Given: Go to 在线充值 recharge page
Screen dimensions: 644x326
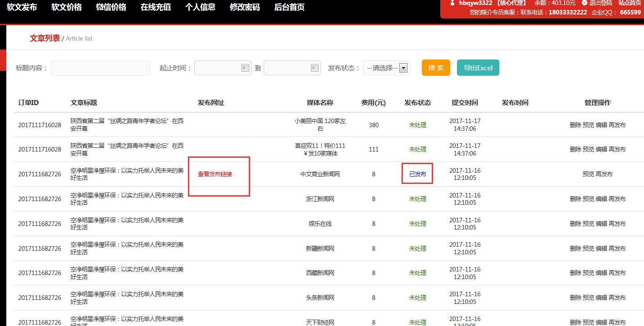Looking at the screenshot, I should pos(155,7).
